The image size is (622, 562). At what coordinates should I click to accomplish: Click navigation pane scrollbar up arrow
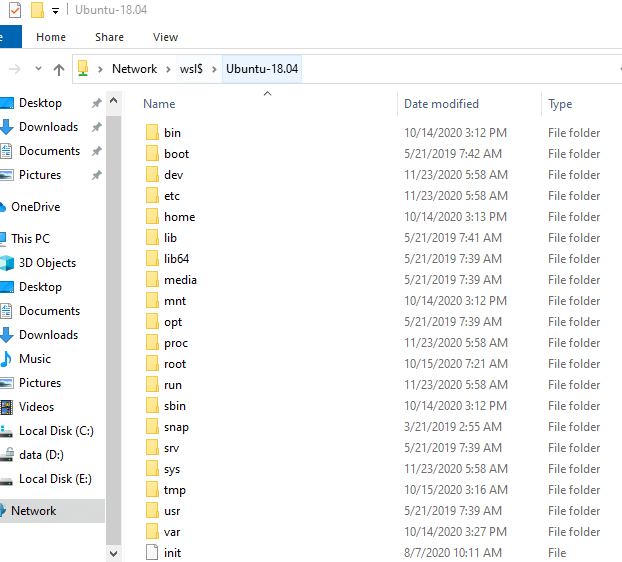coord(113,100)
